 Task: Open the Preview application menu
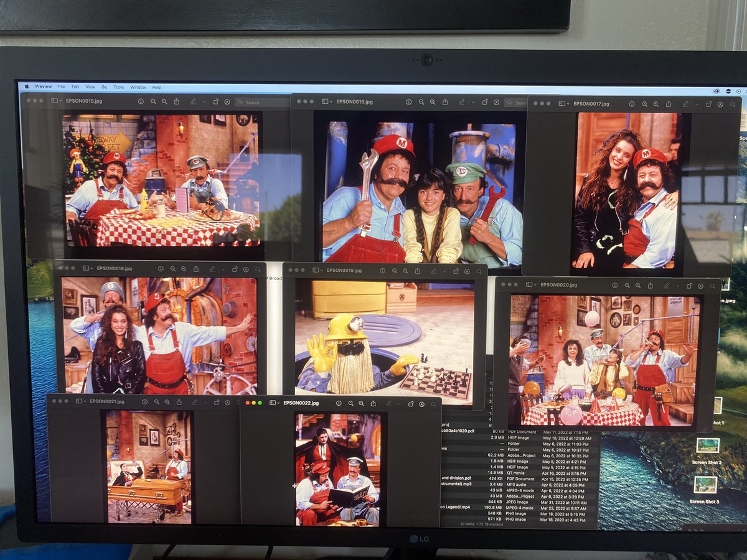point(44,86)
